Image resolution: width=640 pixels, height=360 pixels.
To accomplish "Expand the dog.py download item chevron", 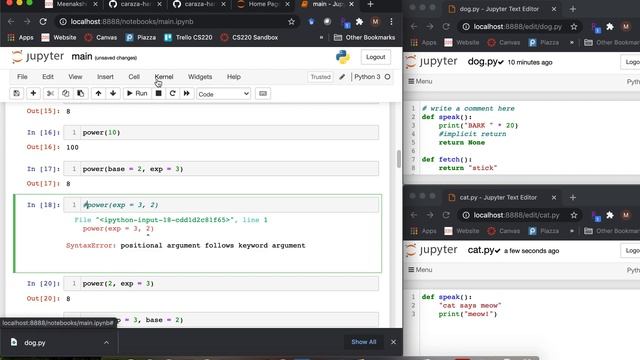I will [106, 342].
